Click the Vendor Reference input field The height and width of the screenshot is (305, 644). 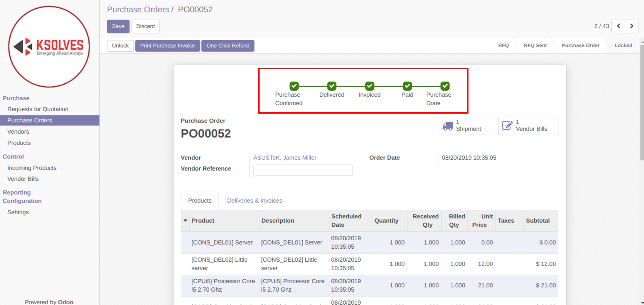pos(303,170)
